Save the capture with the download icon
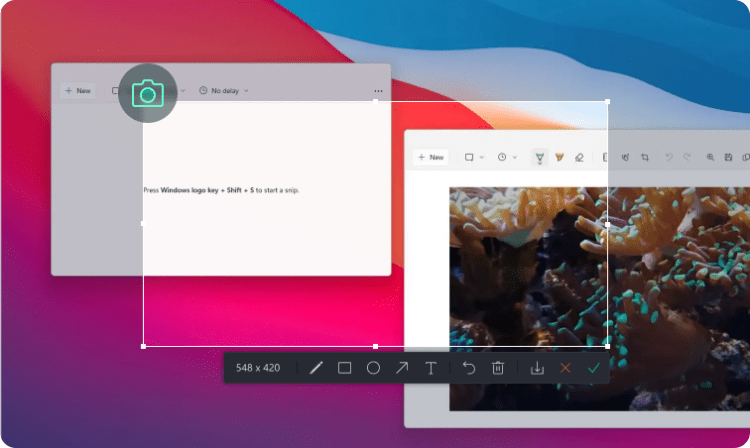 point(537,368)
